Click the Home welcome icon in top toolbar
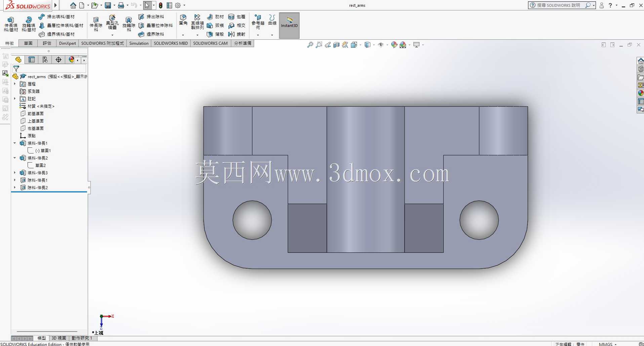Image resolution: width=644 pixels, height=346 pixels. point(73,5)
